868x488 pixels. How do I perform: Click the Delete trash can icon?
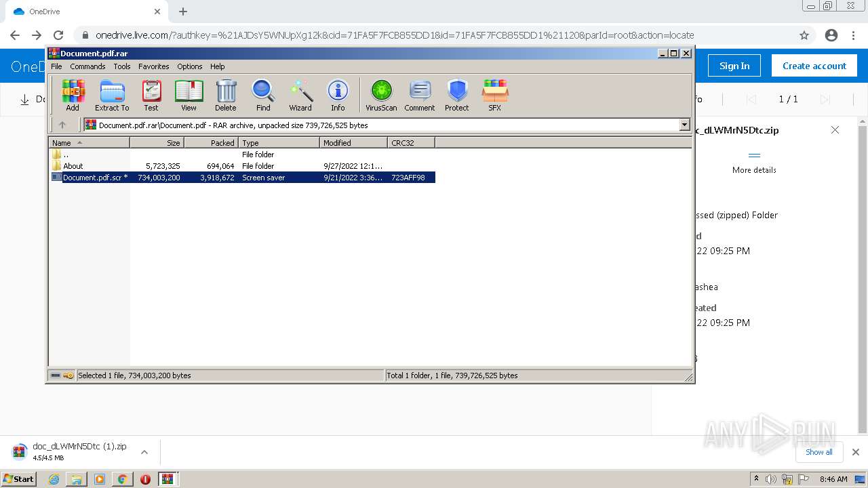click(x=226, y=95)
